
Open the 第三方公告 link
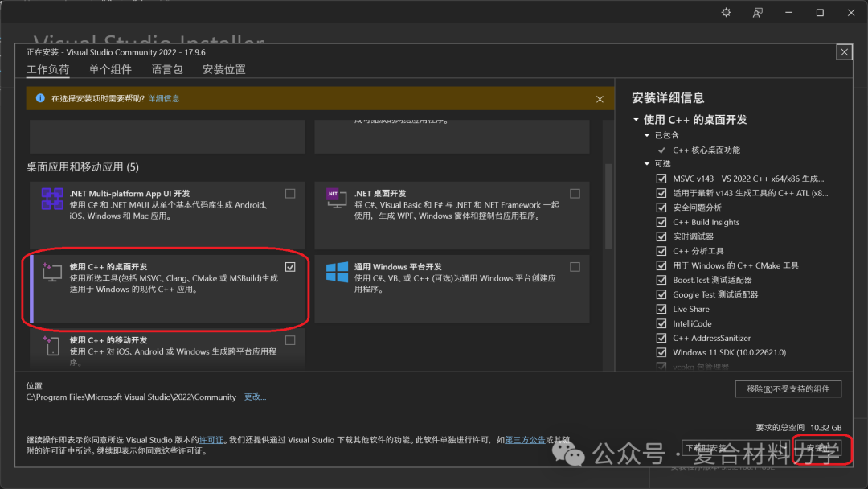point(525,440)
